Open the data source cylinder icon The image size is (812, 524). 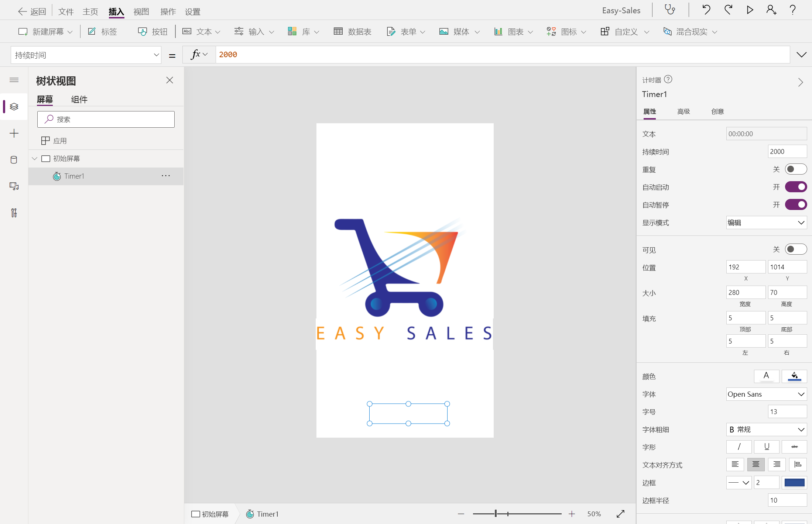point(14,160)
